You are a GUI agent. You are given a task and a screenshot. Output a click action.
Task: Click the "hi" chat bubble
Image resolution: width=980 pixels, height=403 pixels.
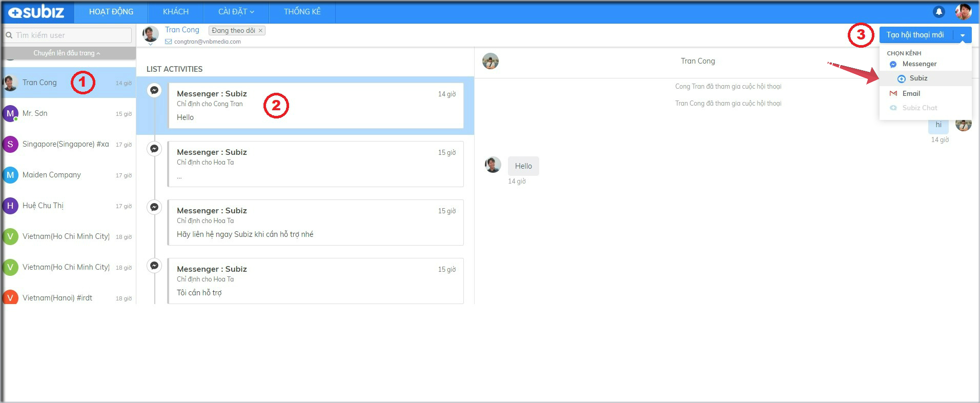pos(938,125)
